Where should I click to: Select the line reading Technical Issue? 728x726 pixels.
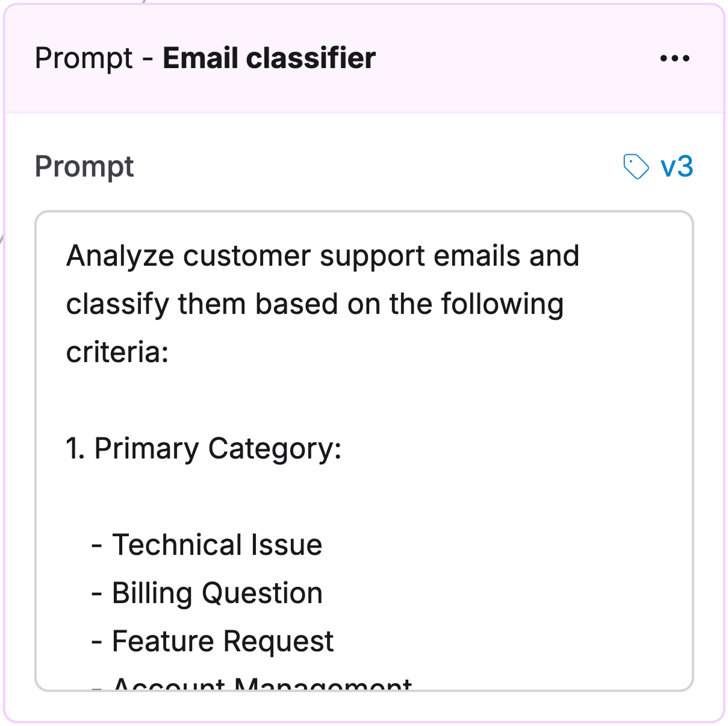217,544
